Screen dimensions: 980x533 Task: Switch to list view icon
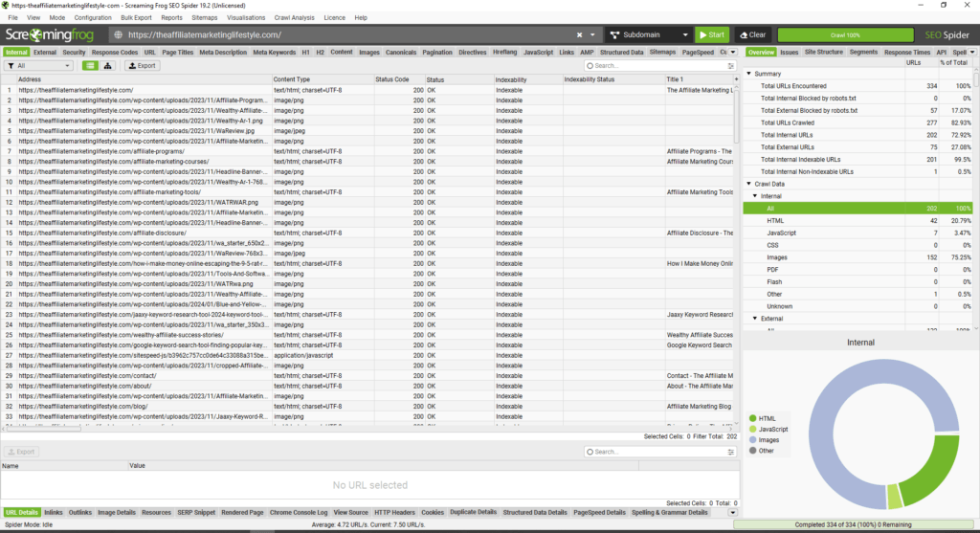point(90,66)
